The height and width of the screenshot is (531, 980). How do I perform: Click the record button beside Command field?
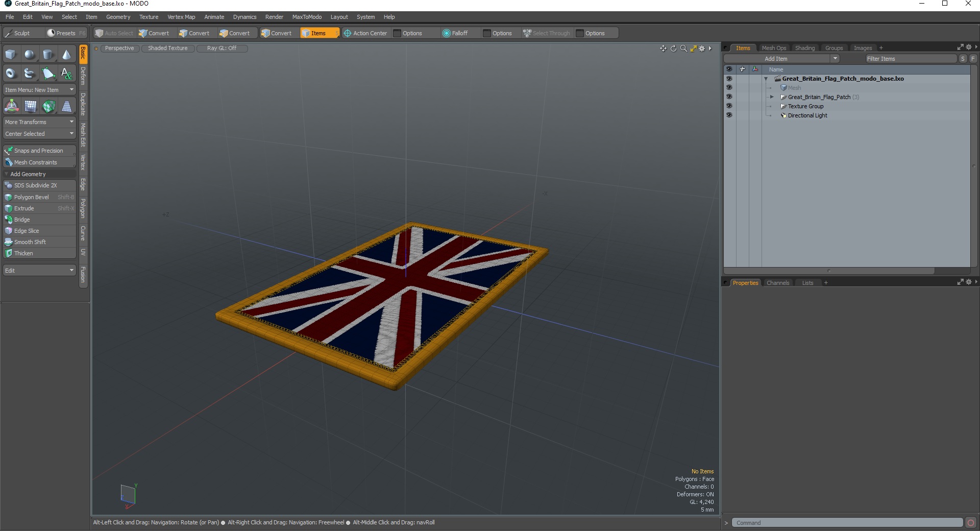coord(971,522)
